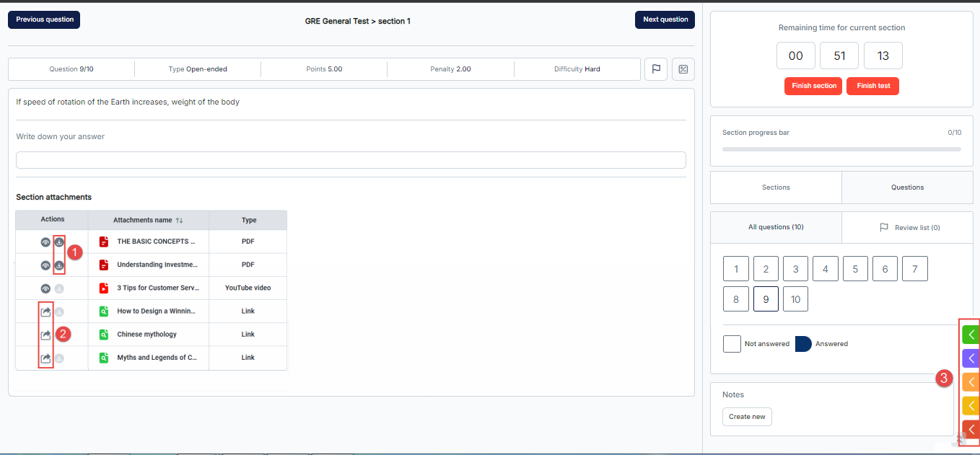
Task: Open the Chinese mythology link icon
Action: point(45,335)
